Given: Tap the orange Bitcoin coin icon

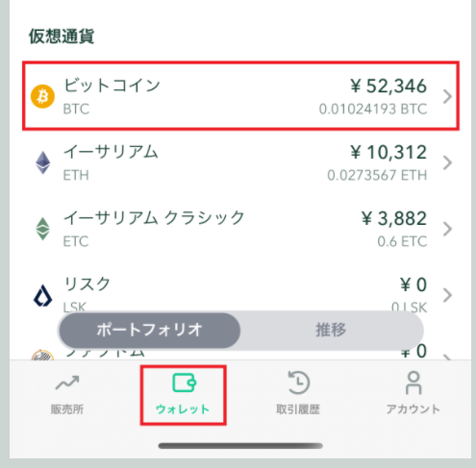Looking at the screenshot, I should pyautogui.click(x=42, y=96).
